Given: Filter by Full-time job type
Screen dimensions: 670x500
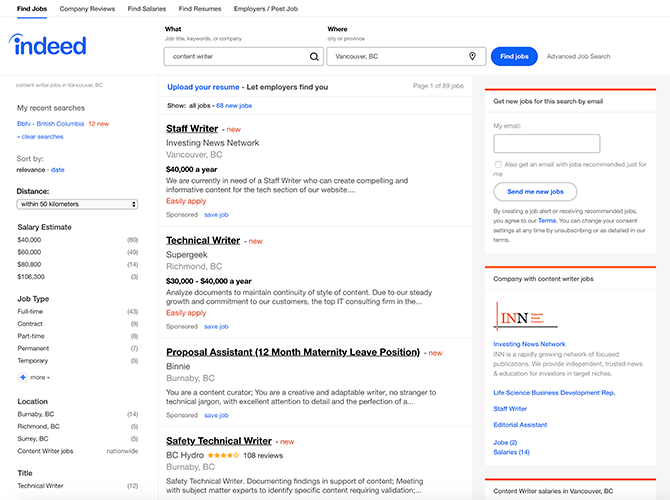Looking at the screenshot, I should [x=30, y=312].
